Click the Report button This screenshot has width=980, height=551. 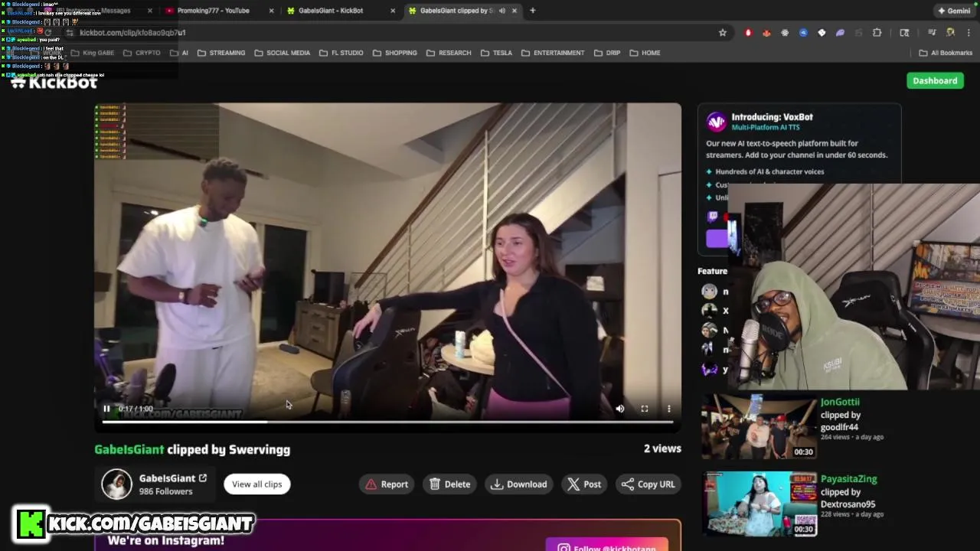[387, 484]
